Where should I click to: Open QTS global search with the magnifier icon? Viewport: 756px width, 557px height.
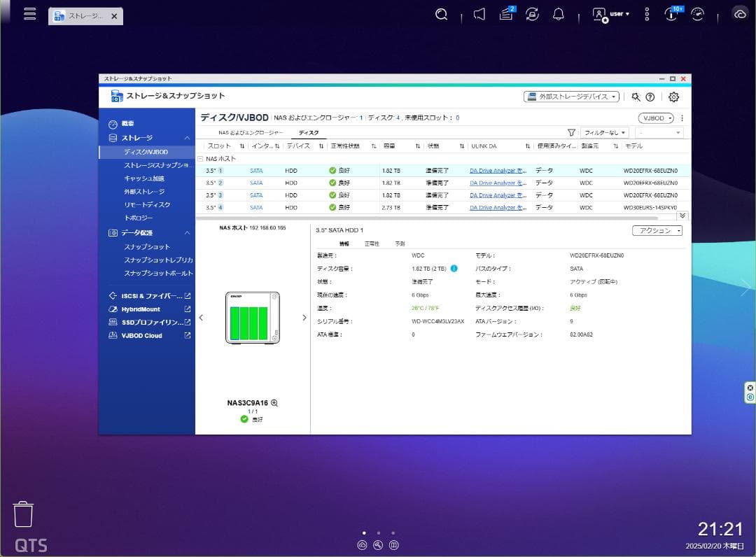coord(441,13)
